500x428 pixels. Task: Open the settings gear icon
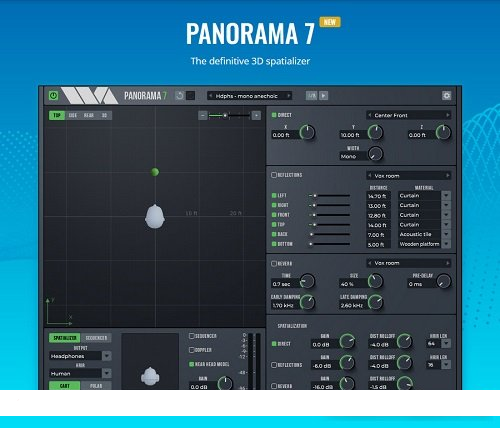(x=446, y=96)
